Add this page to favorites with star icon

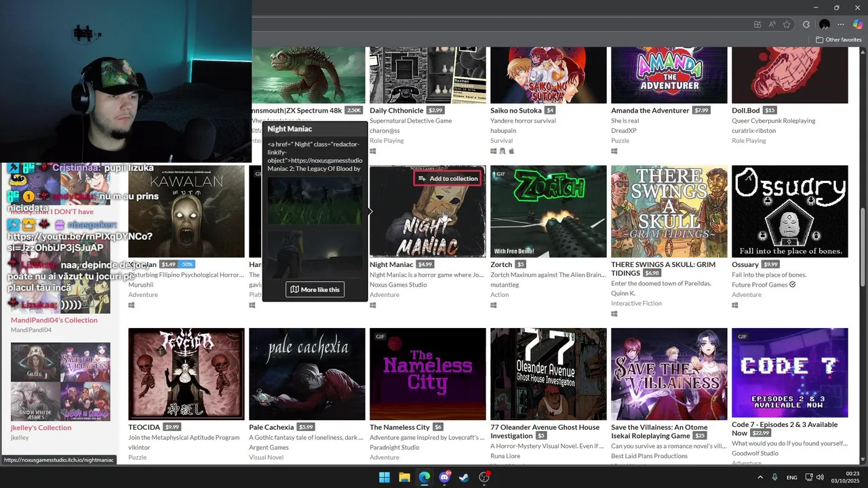click(787, 24)
